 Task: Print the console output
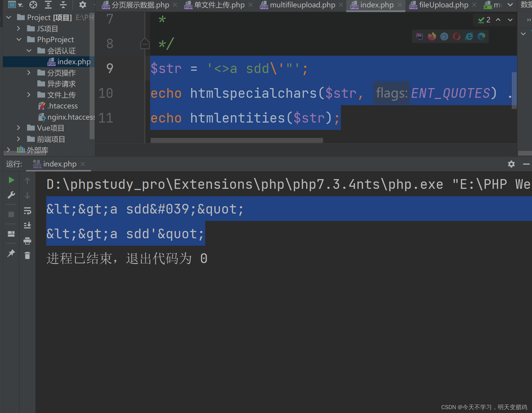click(27, 241)
